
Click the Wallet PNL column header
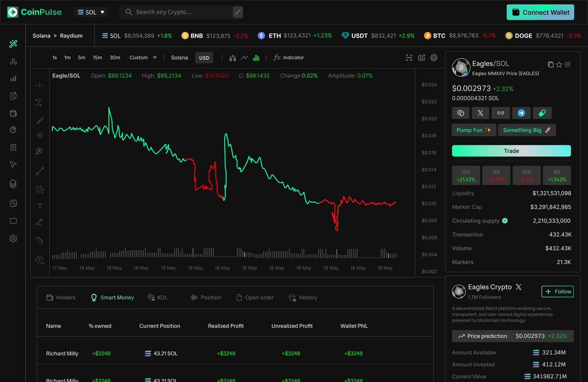point(354,326)
